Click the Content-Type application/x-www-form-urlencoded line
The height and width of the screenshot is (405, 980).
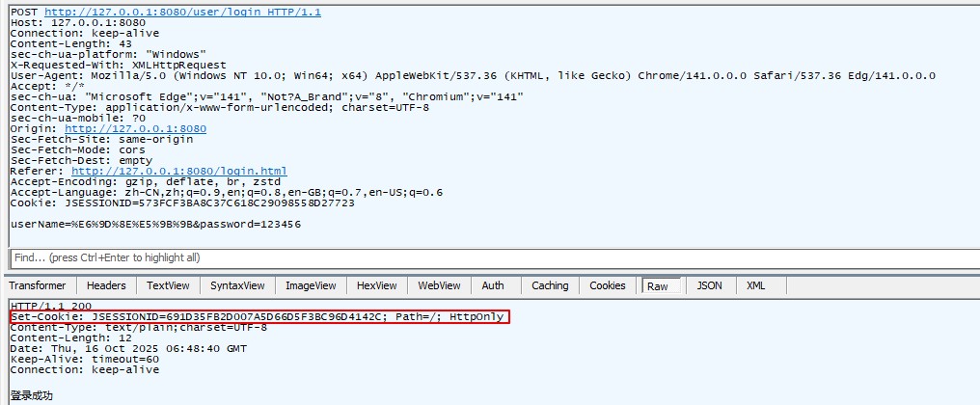(x=219, y=107)
